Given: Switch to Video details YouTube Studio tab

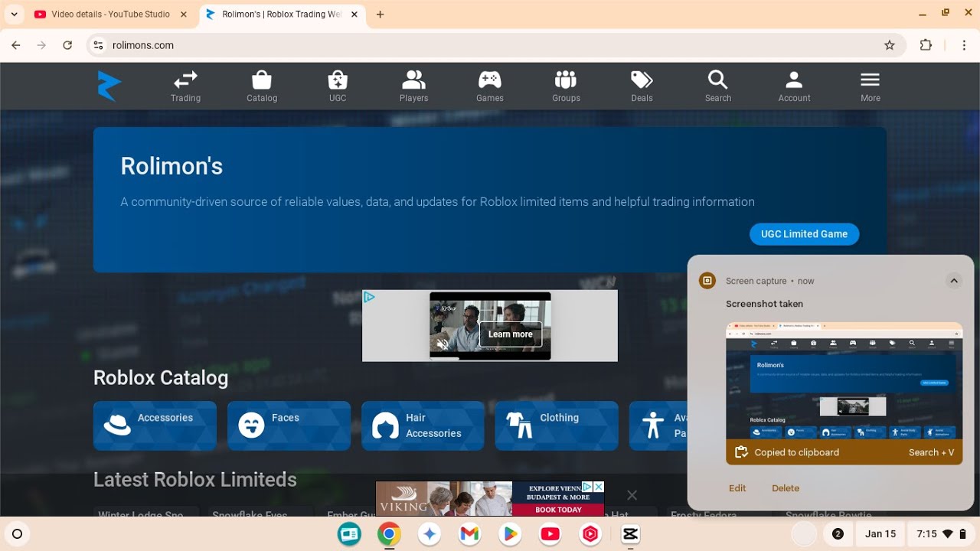Looking at the screenshot, I should point(111,15).
